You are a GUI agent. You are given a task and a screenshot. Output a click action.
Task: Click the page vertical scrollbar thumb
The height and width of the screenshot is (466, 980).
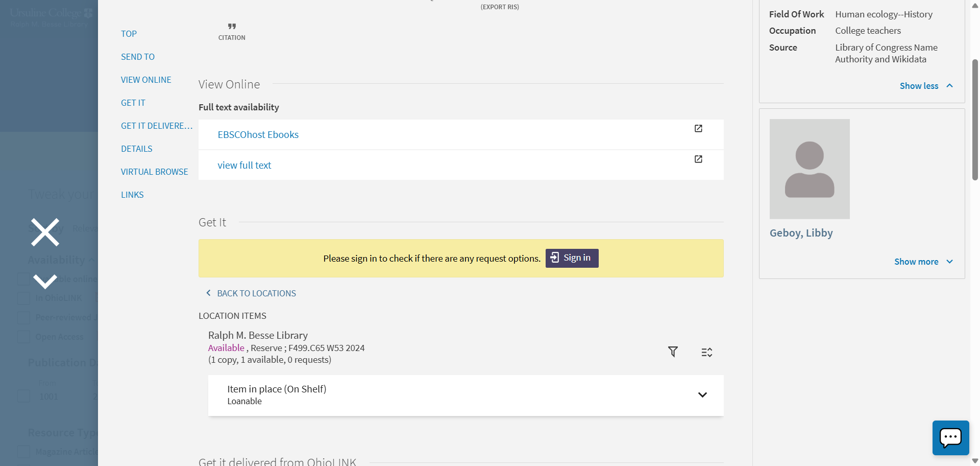coord(975,120)
